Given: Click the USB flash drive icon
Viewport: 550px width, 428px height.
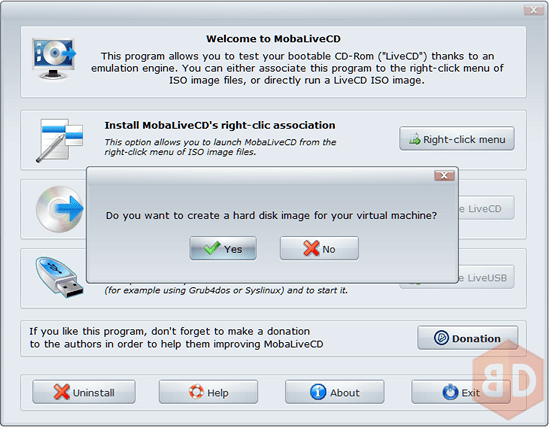Looking at the screenshot, I should point(59,277).
